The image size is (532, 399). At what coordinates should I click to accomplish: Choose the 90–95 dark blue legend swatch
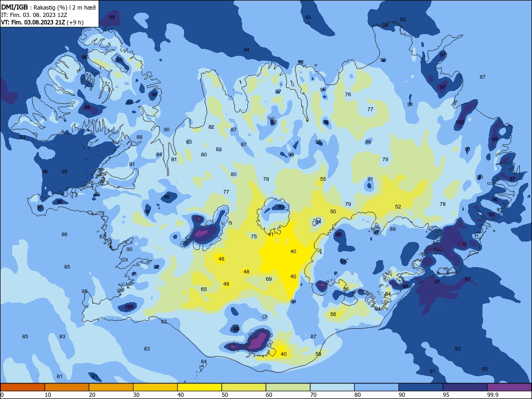[x=421, y=387]
